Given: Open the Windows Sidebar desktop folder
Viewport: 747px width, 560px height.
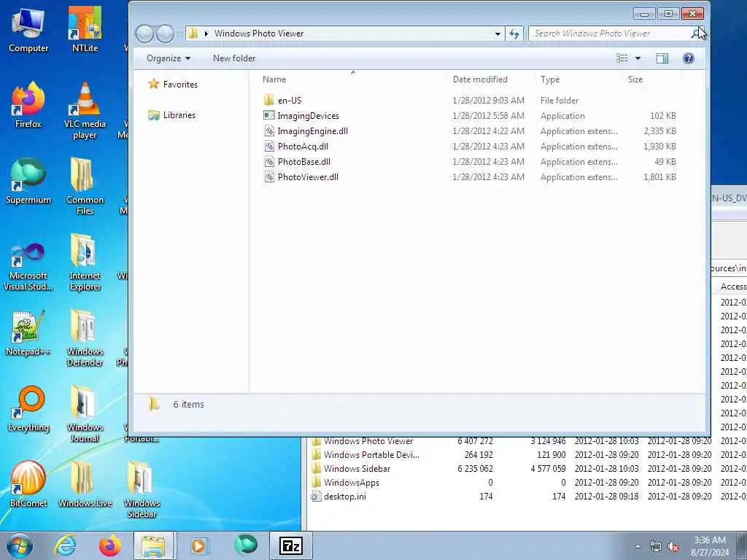Looking at the screenshot, I should click(x=142, y=489).
